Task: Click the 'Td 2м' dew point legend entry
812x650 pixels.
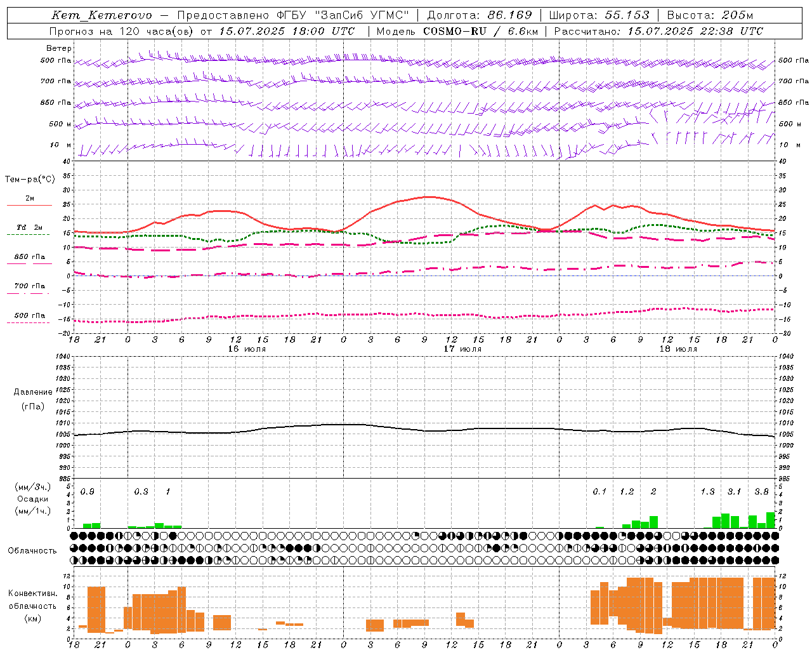Action: coord(30,227)
